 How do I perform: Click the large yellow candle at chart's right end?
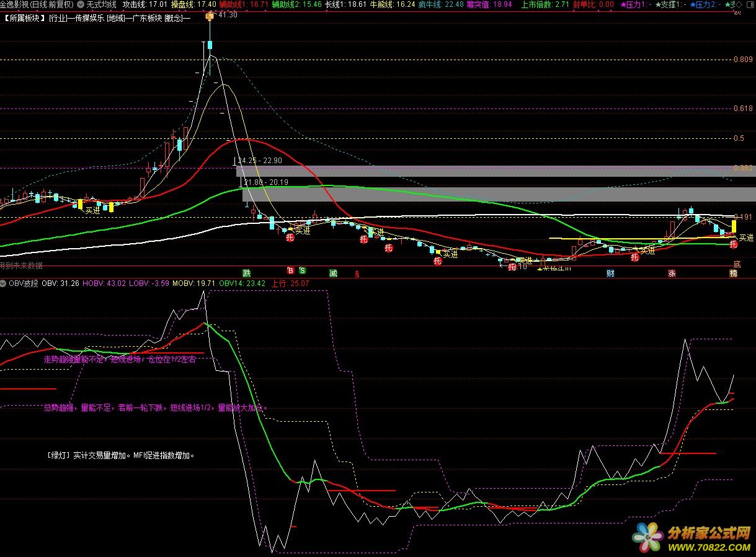(x=734, y=226)
